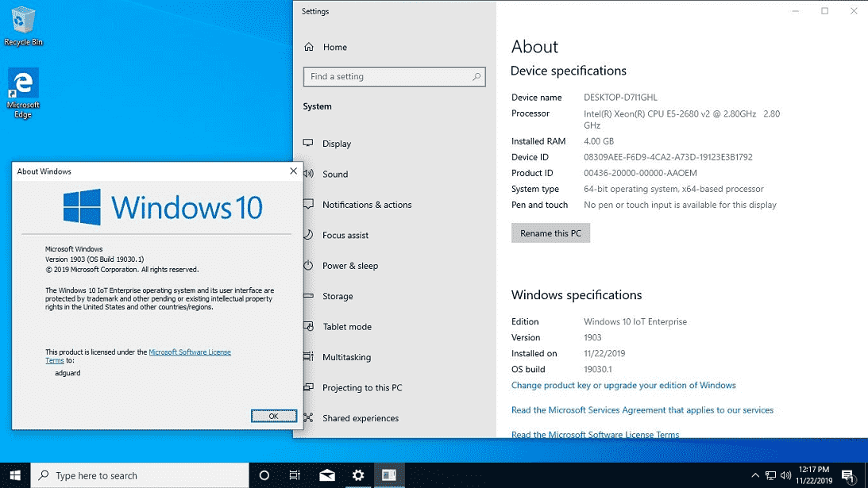Select Home in the Settings sidebar
Image resolution: width=868 pixels, height=488 pixels.
pos(326,47)
